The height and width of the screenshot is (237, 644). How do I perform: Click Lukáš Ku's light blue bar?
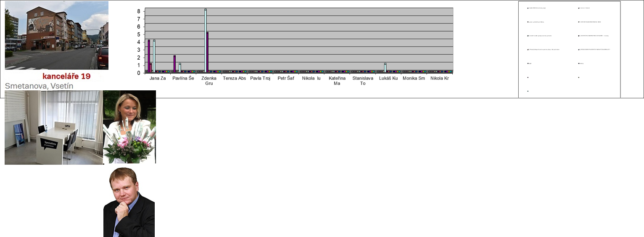pos(385,68)
